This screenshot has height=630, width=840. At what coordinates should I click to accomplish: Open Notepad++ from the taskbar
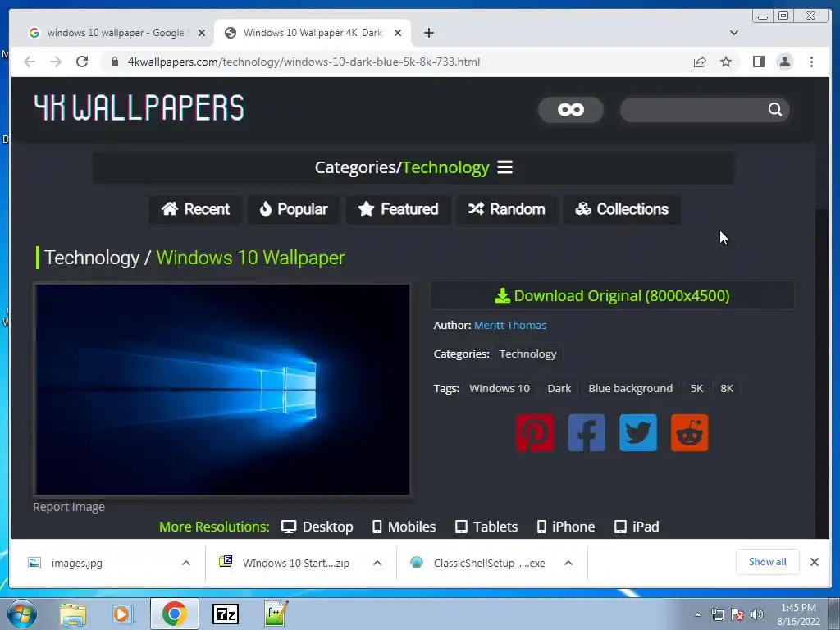276,614
